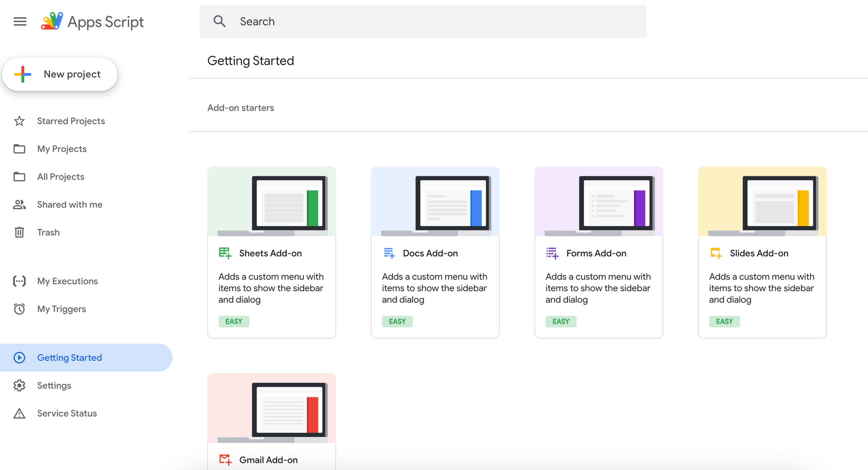
Task: Open the Sheets Add-on starter
Action: [272, 253]
